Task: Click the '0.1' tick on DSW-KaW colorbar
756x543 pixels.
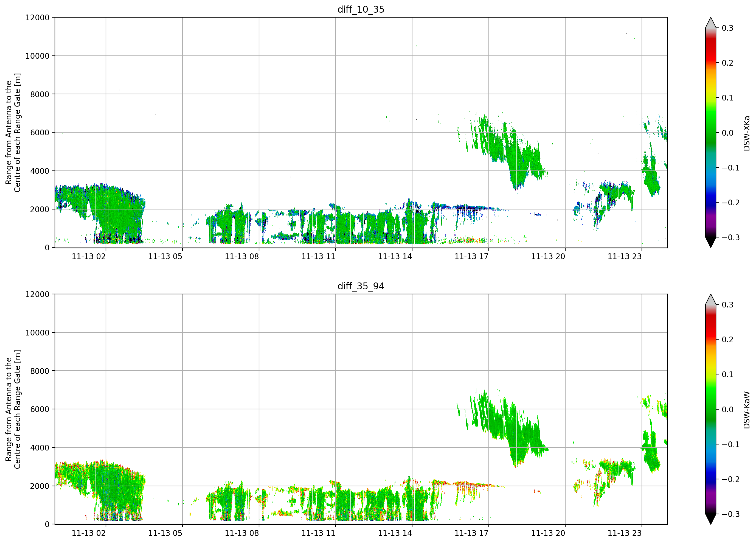Action: [x=727, y=374]
